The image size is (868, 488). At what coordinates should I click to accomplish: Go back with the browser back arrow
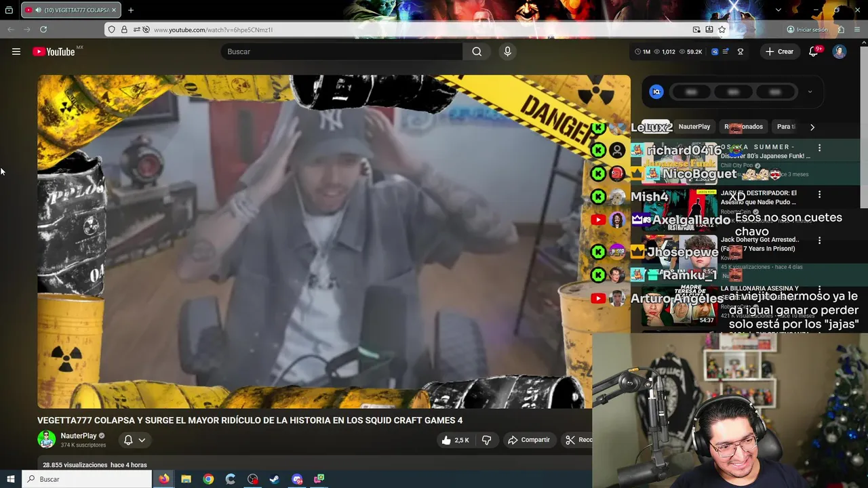(10, 29)
